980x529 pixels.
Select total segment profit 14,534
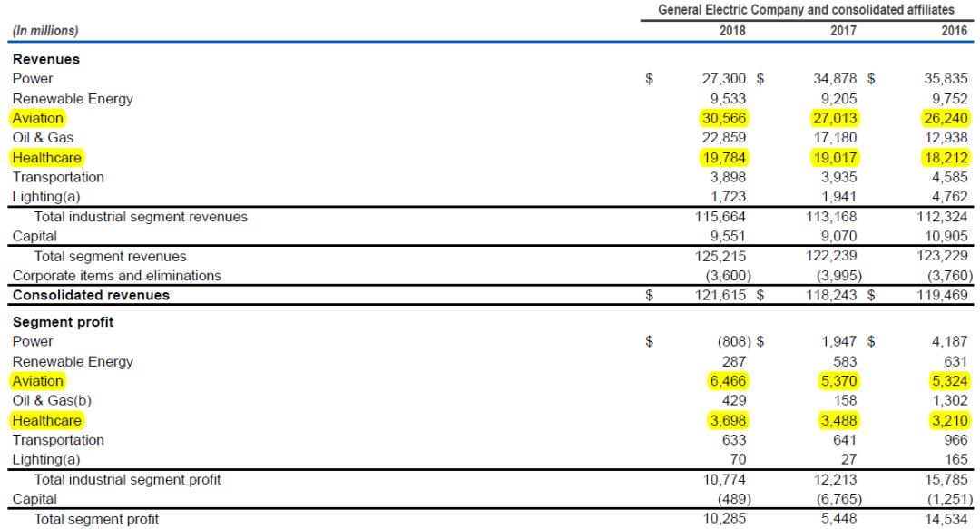tap(946, 519)
